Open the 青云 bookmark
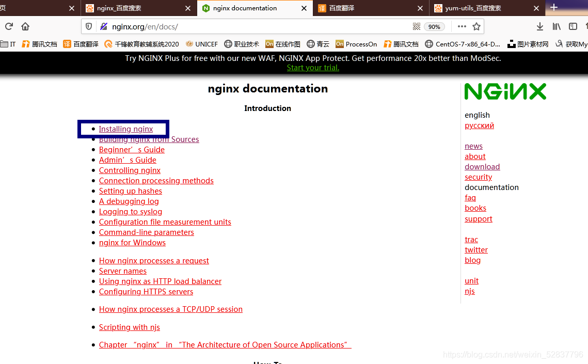The height and width of the screenshot is (364, 588). point(318,44)
